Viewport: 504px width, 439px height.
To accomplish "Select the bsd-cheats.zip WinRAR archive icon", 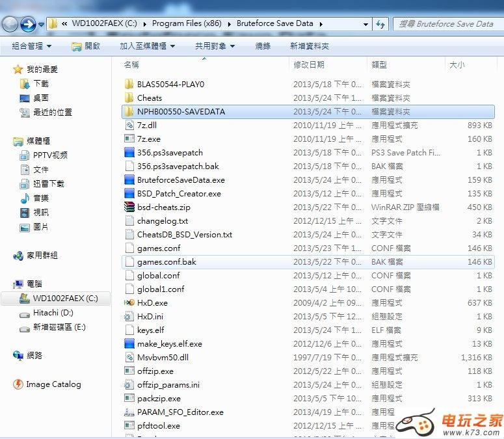I will pos(129,207).
